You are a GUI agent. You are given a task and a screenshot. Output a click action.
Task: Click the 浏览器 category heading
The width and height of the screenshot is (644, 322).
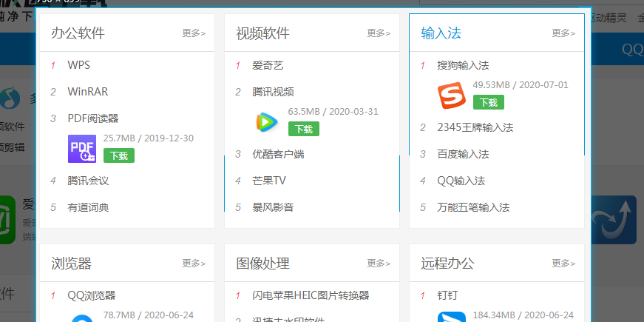71,264
